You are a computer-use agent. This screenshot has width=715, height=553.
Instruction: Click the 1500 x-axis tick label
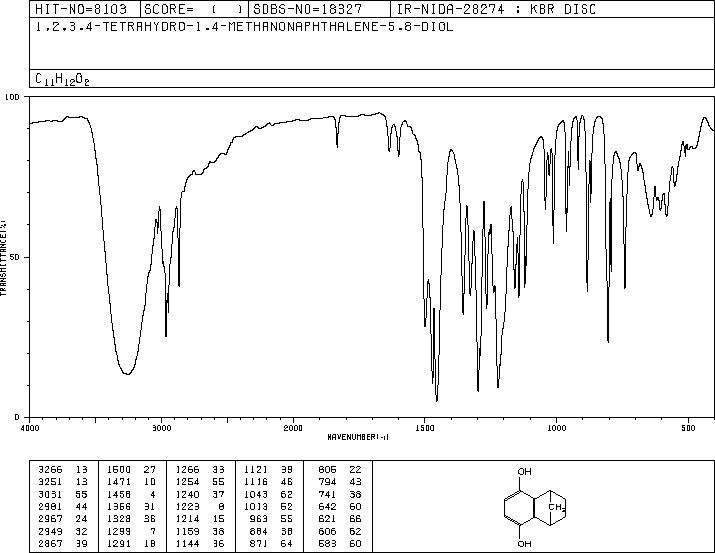coord(425,428)
